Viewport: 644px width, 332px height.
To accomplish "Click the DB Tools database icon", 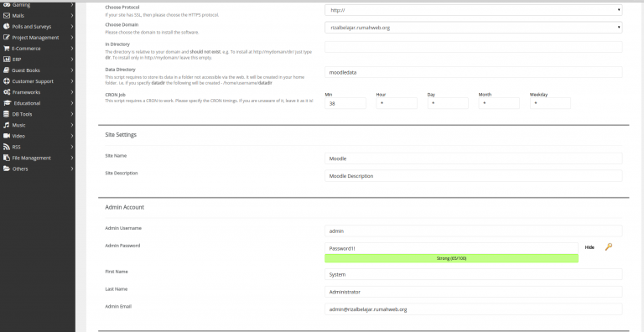I will point(6,114).
